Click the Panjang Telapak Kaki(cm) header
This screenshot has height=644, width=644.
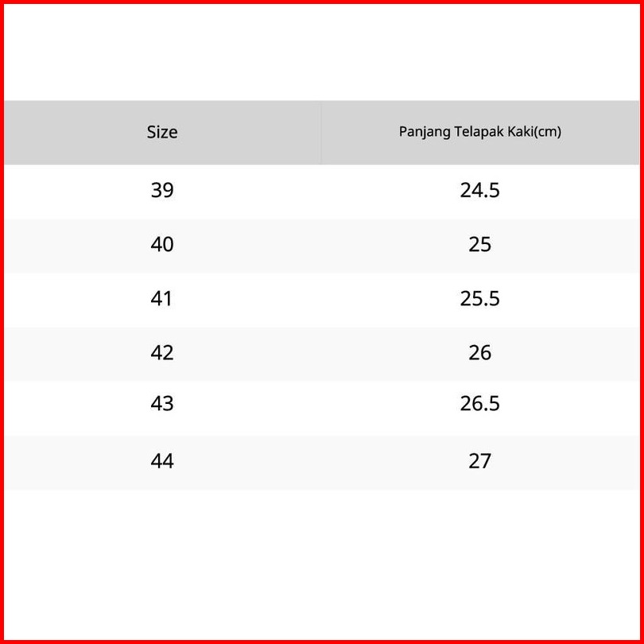coord(479,132)
